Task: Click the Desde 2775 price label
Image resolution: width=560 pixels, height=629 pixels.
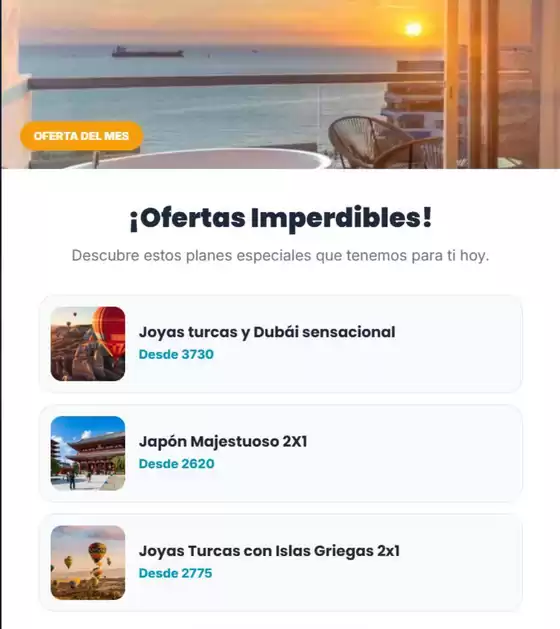Action: (175, 573)
